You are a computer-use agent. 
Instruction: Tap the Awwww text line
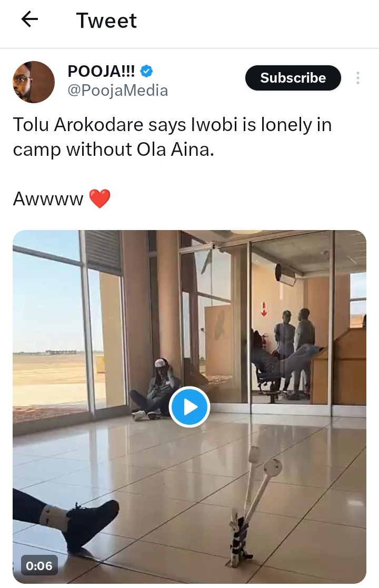[x=48, y=199]
